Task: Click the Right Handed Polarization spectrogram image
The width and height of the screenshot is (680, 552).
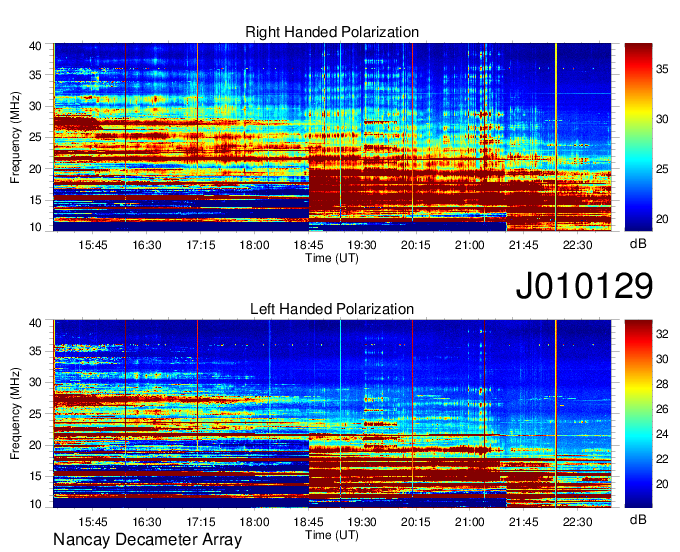Action: 332,137
